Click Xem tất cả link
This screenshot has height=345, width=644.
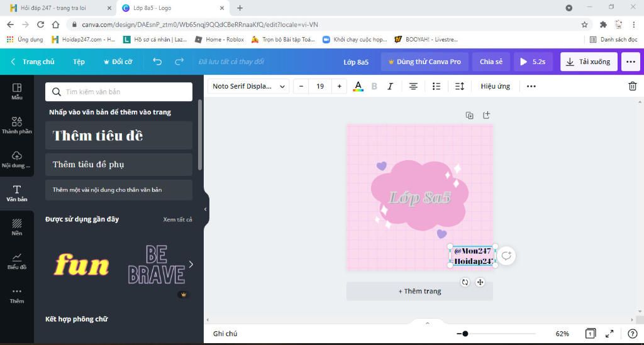coord(177,219)
